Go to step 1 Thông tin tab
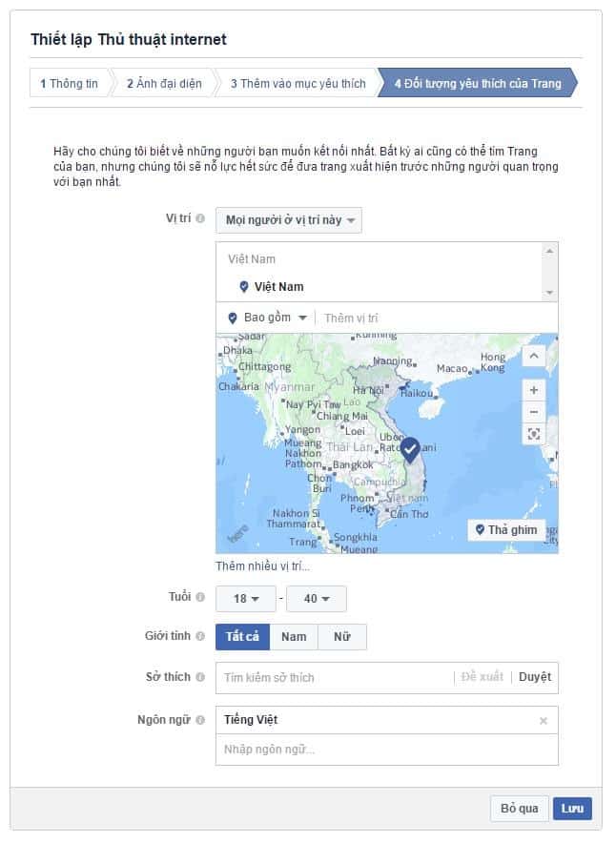 pyautogui.click(x=69, y=84)
